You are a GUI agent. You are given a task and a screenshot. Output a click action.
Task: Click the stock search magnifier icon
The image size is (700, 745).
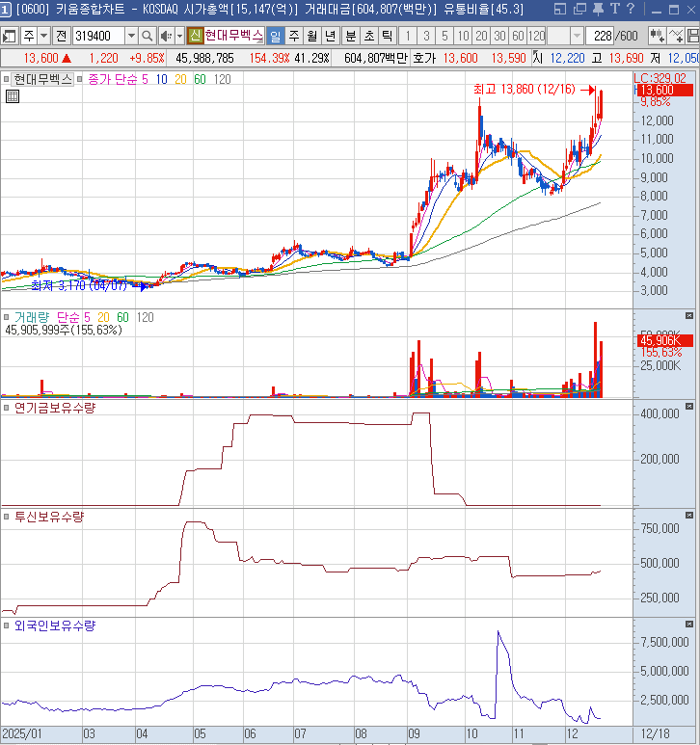148,36
